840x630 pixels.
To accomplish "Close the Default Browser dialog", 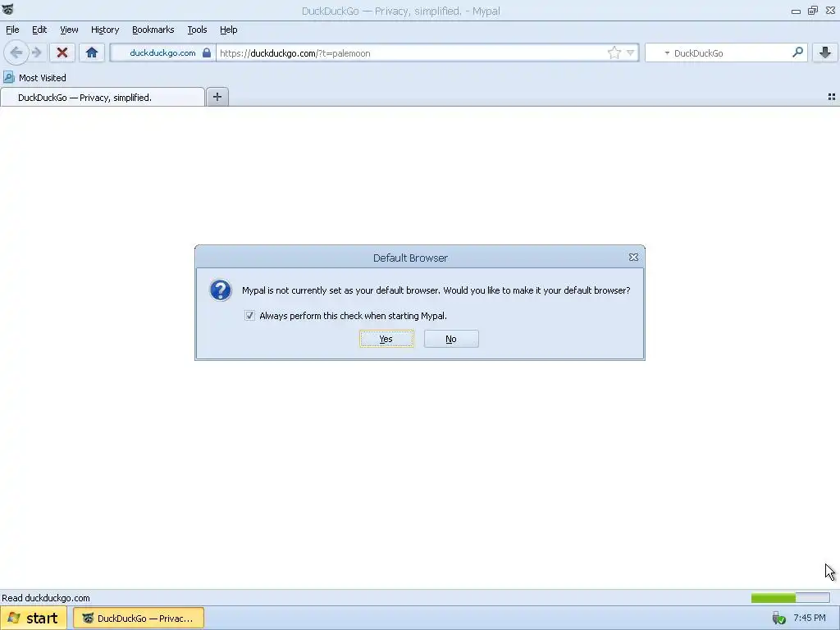I will [633, 257].
